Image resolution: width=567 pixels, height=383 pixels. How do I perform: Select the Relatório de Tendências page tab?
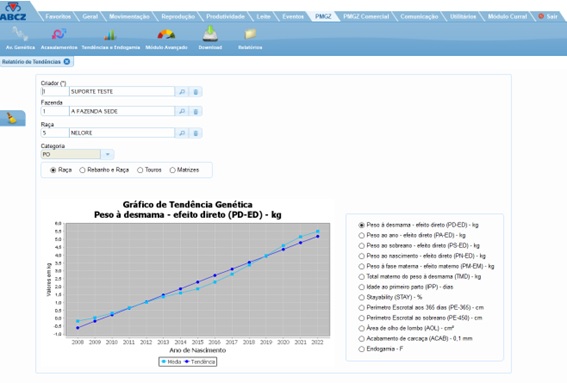click(31, 62)
